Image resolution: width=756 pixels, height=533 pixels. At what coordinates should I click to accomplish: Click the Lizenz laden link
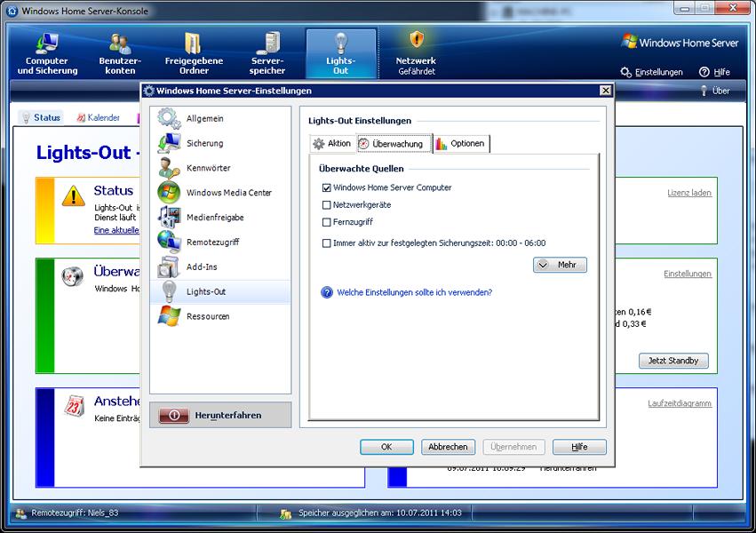pos(689,193)
